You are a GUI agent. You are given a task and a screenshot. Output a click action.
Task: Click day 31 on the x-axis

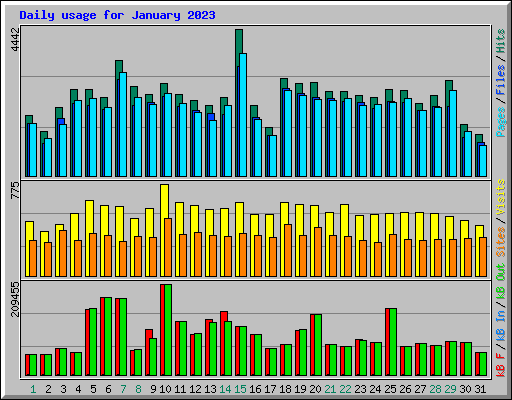[x=480, y=389]
